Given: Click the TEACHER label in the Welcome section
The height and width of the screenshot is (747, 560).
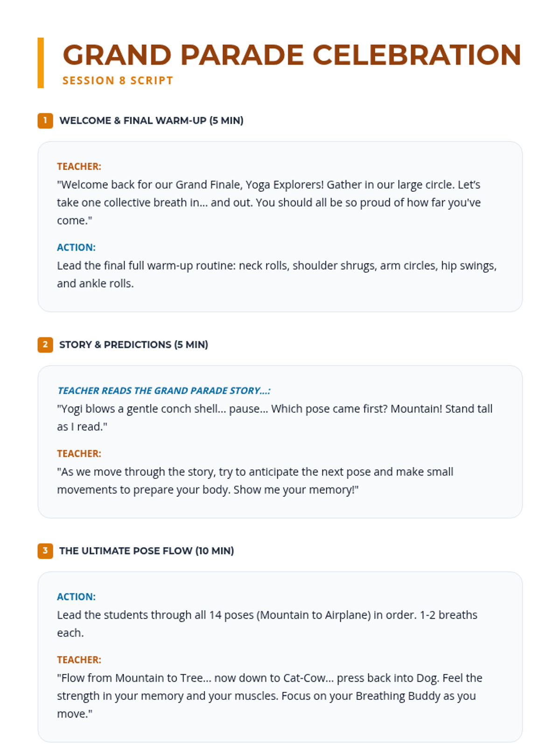Looking at the screenshot, I should pyautogui.click(x=79, y=167).
